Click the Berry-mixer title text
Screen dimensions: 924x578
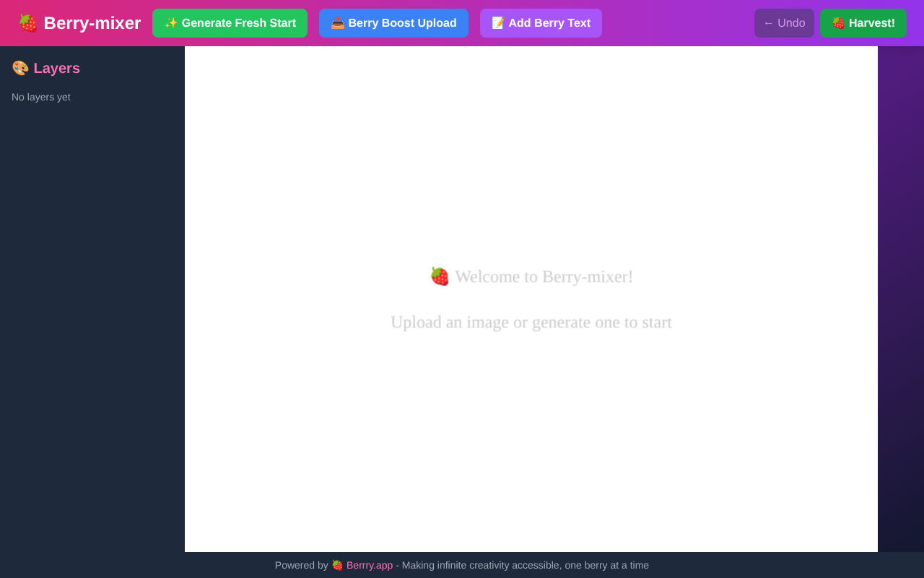click(x=92, y=22)
